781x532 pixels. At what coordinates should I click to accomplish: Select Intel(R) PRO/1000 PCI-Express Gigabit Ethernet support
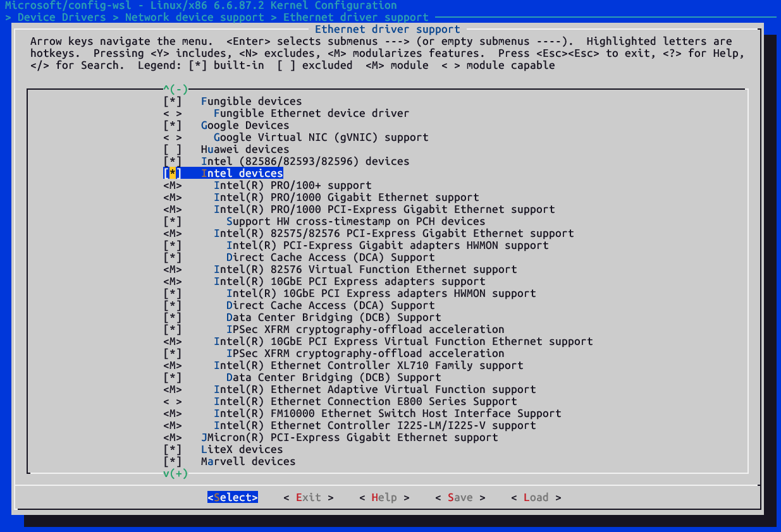[x=384, y=209]
